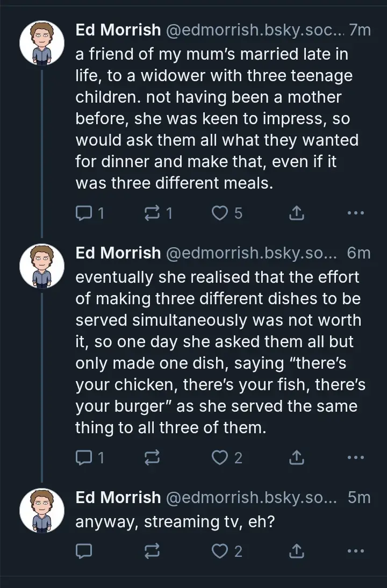Like the streaming tv post
387x588 pixels.
(219, 551)
